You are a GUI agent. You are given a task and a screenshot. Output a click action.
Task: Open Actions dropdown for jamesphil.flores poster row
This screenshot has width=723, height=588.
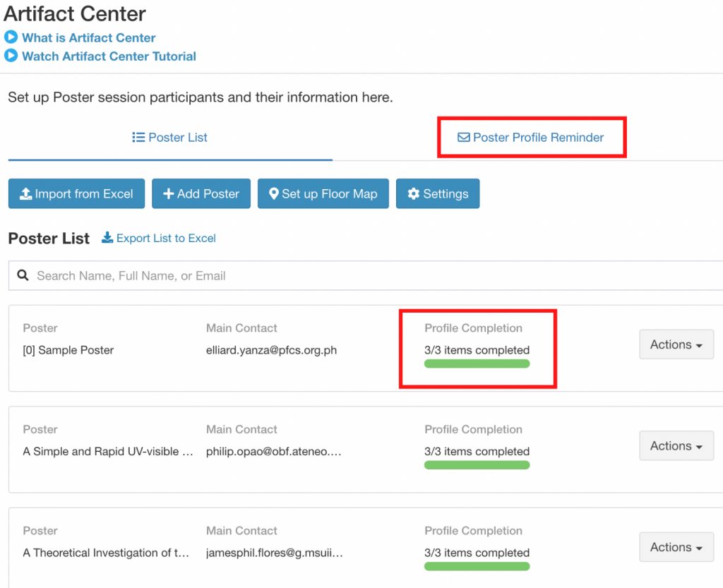tap(676, 547)
